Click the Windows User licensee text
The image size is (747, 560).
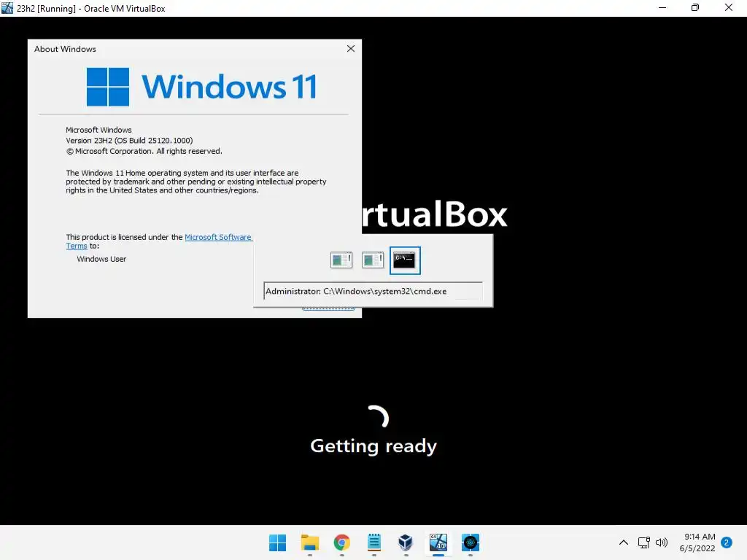coord(101,259)
